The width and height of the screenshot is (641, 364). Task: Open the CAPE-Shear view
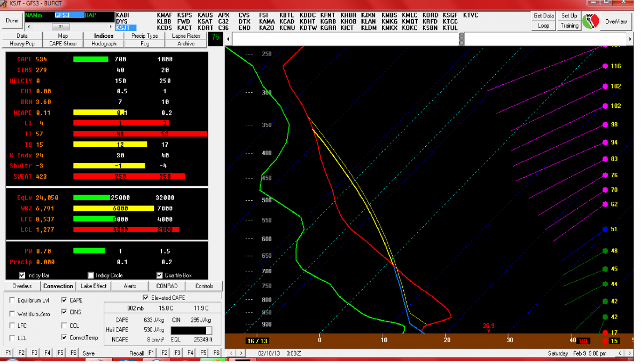[x=63, y=44]
